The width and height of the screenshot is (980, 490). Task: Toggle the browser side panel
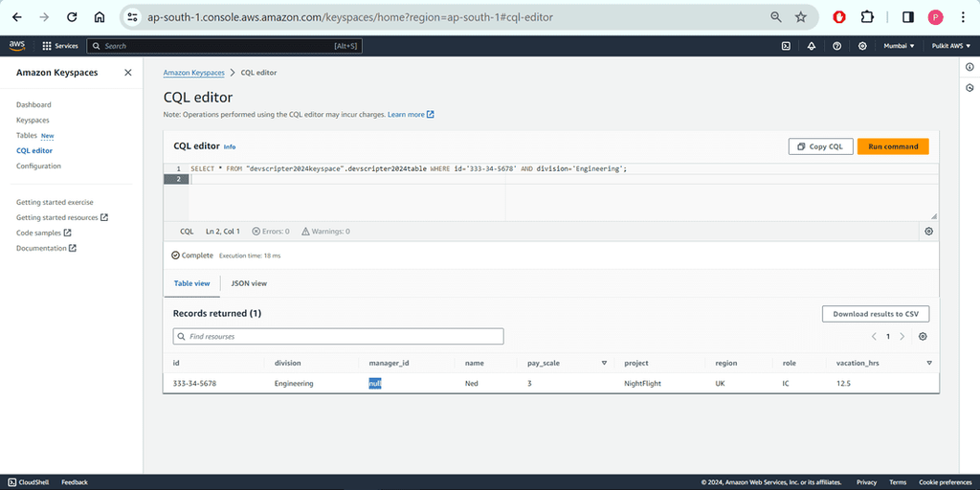click(908, 17)
